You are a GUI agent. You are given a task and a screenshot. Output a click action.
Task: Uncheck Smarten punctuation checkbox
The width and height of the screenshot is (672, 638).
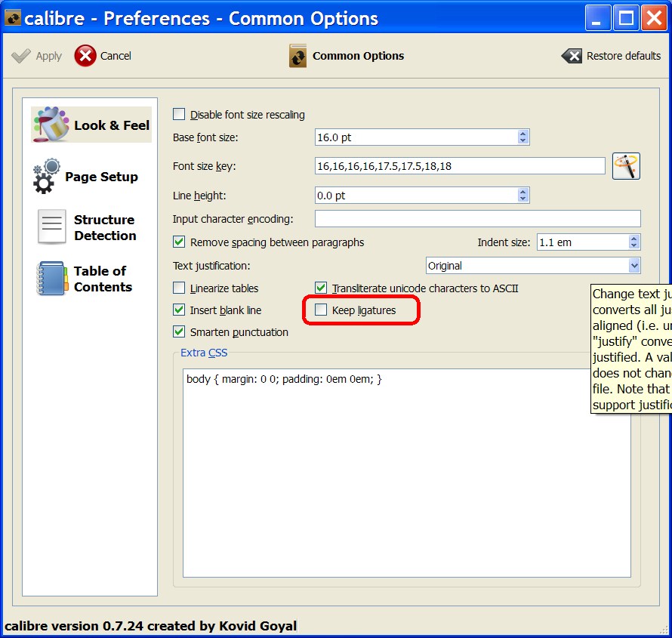(179, 331)
